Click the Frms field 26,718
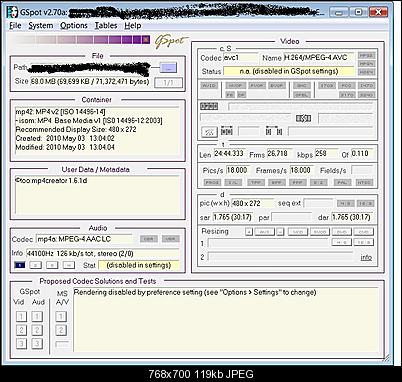This screenshot has width=402, height=382. pyautogui.click(x=279, y=154)
